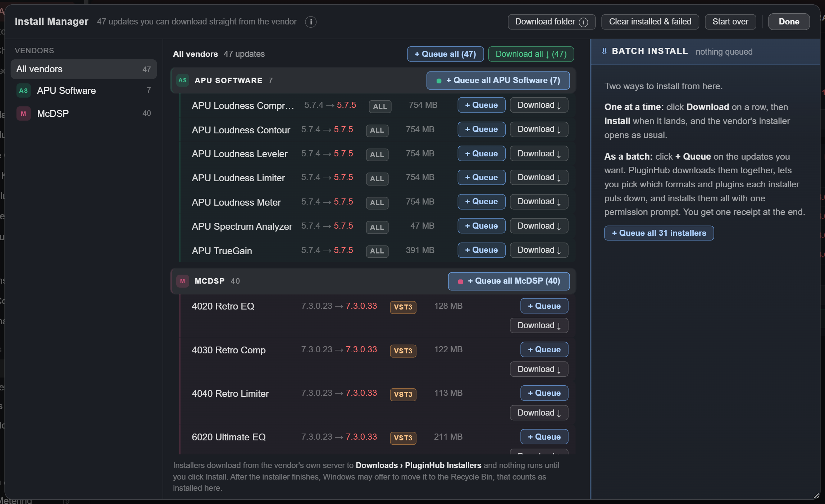The height and width of the screenshot is (504, 825).
Task: Download APU Loudness Contour update
Action: click(x=539, y=129)
